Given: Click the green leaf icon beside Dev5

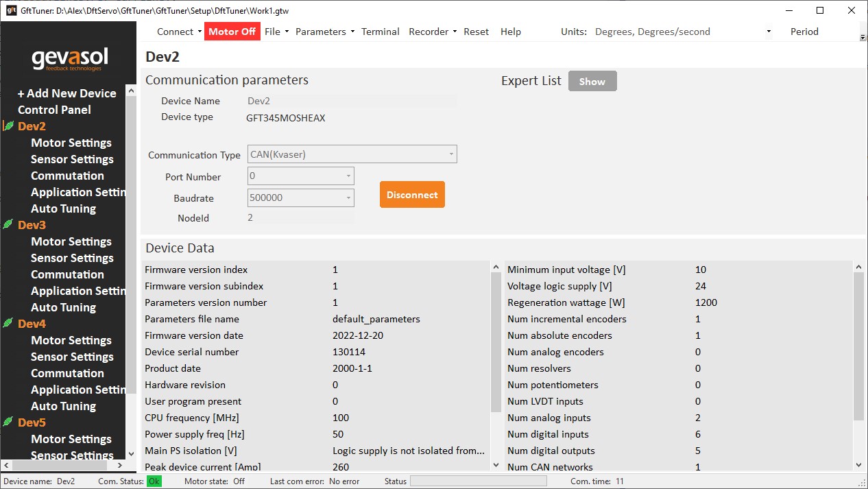Looking at the screenshot, I should point(8,422).
